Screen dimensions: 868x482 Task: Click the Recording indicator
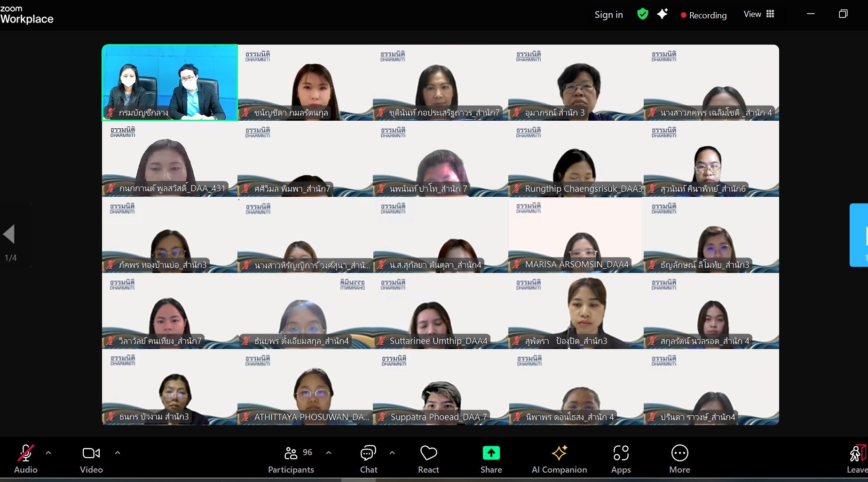click(x=703, y=15)
